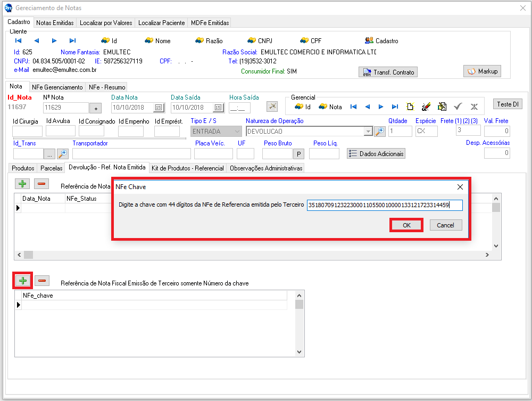Add a third-party key reference with the lower green plus
The width and height of the screenshot is (532, 401).
tap(23, 281)
